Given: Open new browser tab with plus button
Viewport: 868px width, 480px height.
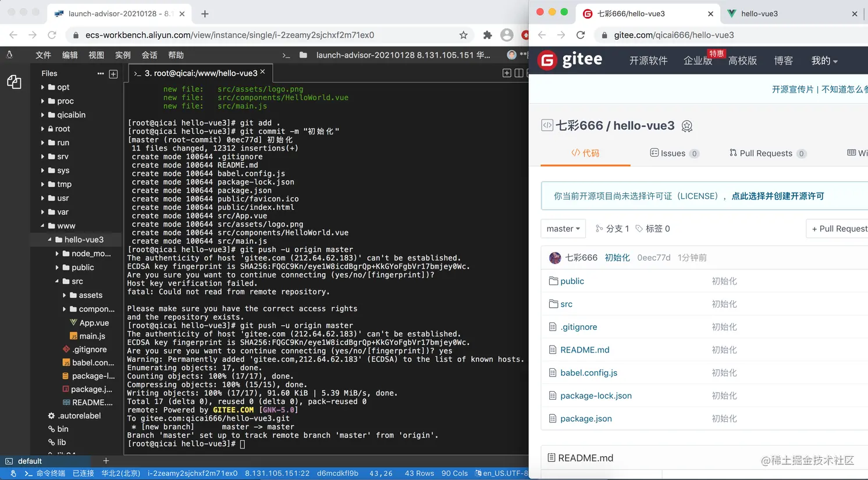Looking at the screenshot, I should (x=205, y=13).
